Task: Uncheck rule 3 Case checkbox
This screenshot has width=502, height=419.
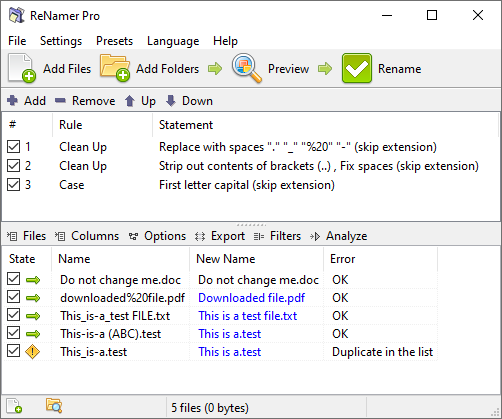Action: point(14,185)
